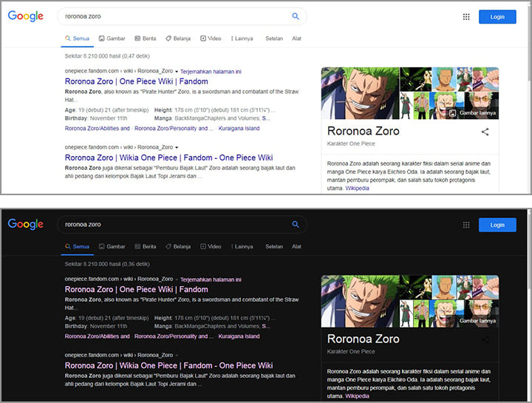The height and width of the screenshot is (403, 532).
Task: Switch to Berita tab in dark mode window
Action: point(146,246)
